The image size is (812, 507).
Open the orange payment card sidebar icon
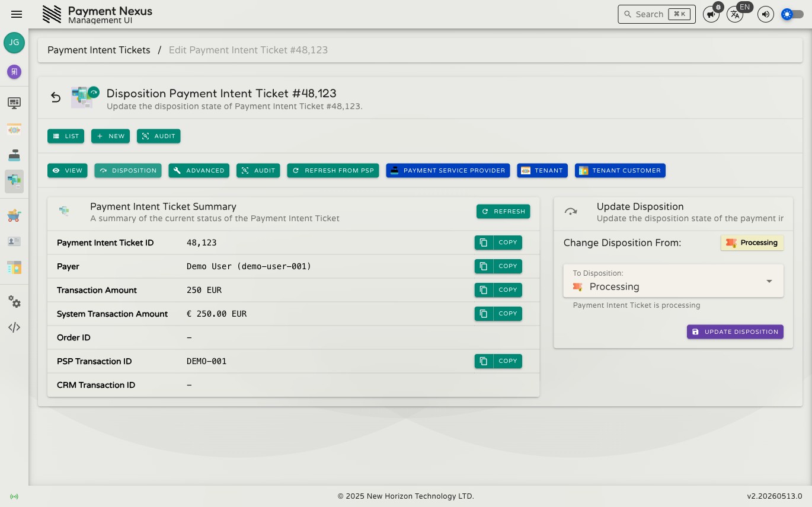pos(14,129)
